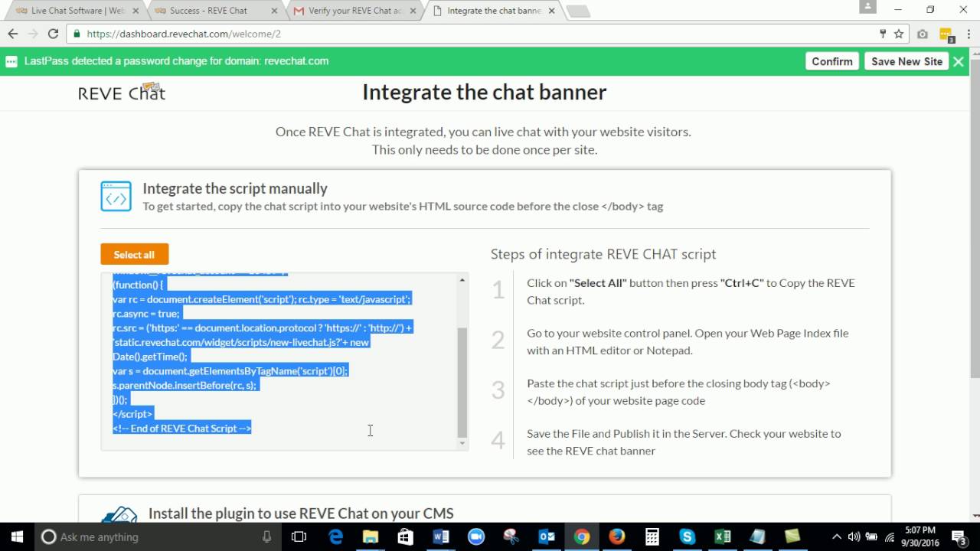Open Skype from the taskbar
980x551 pixels.
coord(688,536)
